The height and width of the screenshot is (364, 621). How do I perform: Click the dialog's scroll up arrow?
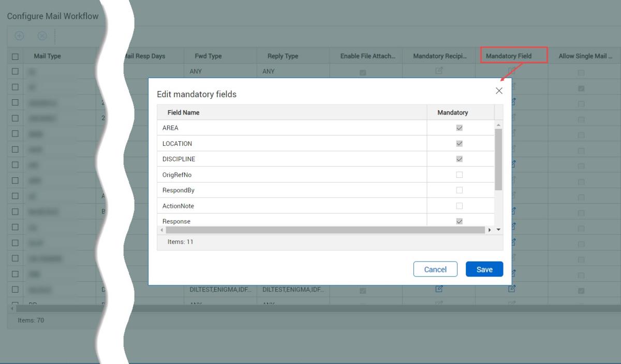pyautogui.click(x=498, y=125)
